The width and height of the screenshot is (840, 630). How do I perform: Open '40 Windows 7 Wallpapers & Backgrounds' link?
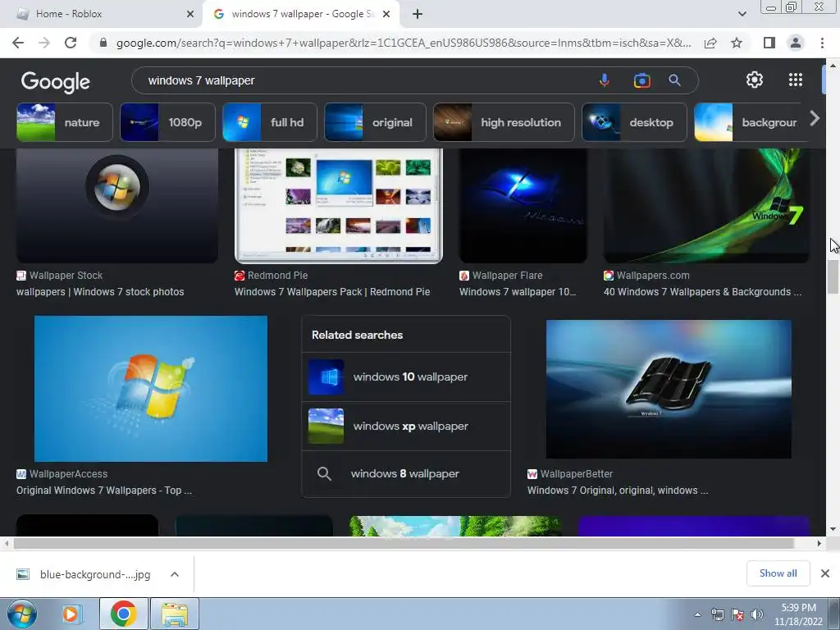[x=702, y=292]
